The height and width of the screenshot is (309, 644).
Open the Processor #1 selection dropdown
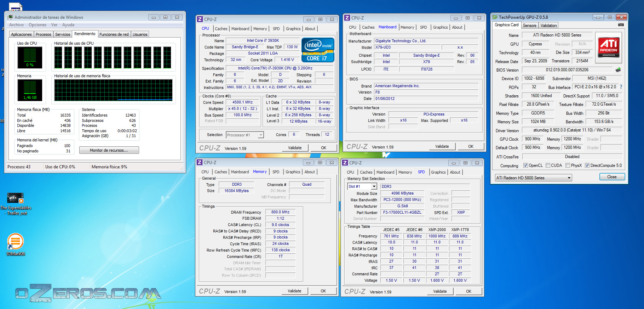(245, 135)
